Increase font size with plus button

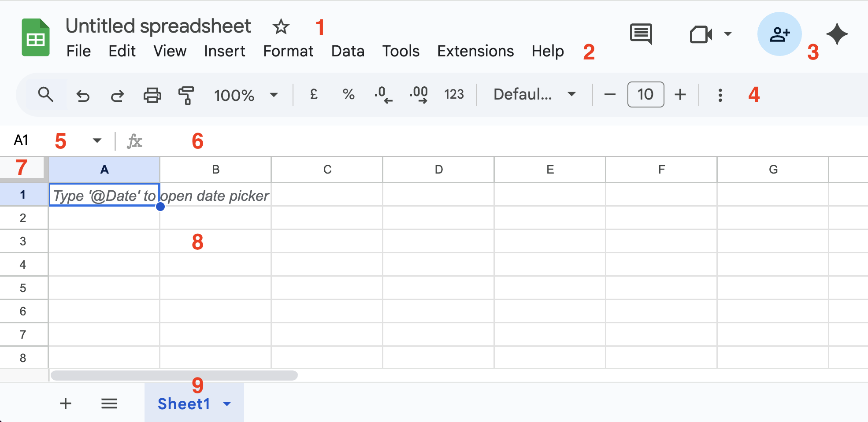pos(680,94)
